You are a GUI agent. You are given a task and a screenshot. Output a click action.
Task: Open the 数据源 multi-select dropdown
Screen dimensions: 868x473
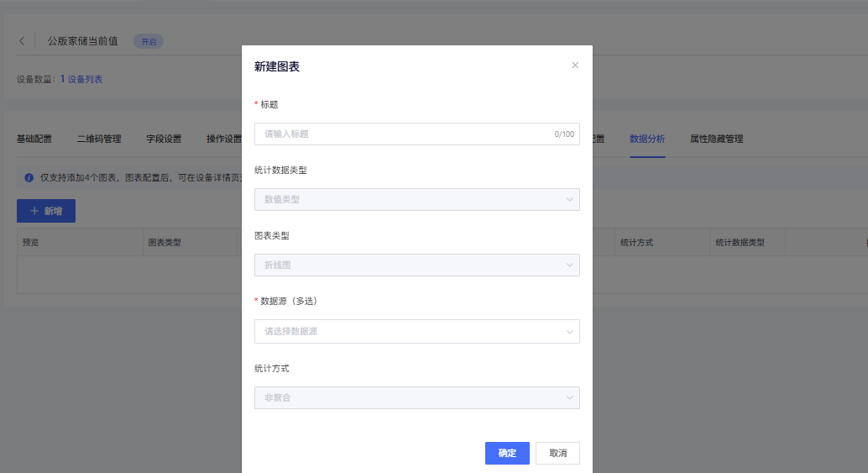click(416, 331)
